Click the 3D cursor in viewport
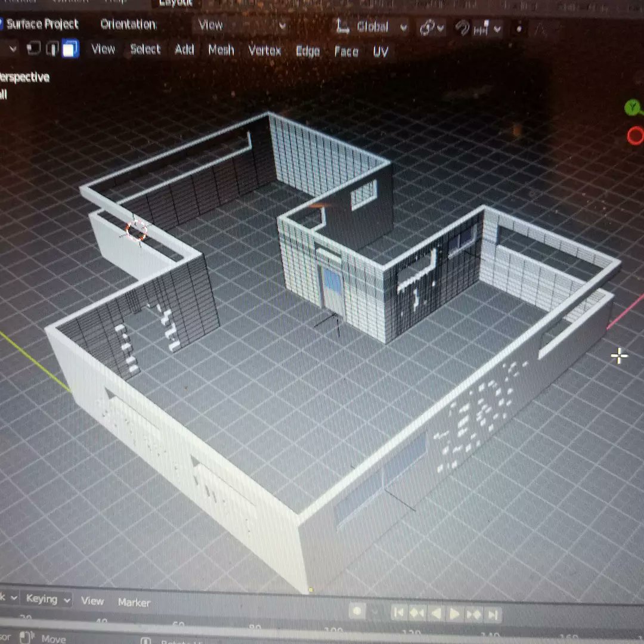This screenshot has width=644, height=644. click(x=137, y=230)
